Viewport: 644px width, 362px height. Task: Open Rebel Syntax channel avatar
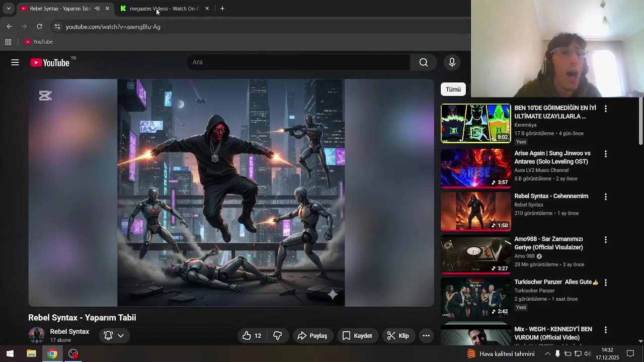pos(37,335)
